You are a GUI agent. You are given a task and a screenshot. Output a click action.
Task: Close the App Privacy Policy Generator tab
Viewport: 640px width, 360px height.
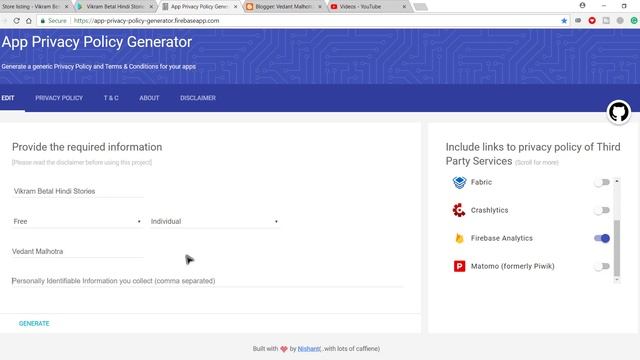(236, 7)
